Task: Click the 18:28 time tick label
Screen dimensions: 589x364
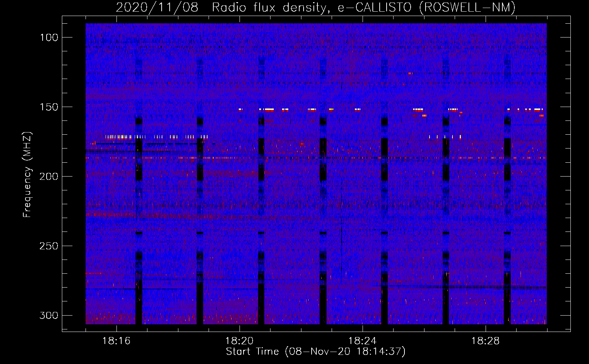Action: pos(485,341)
